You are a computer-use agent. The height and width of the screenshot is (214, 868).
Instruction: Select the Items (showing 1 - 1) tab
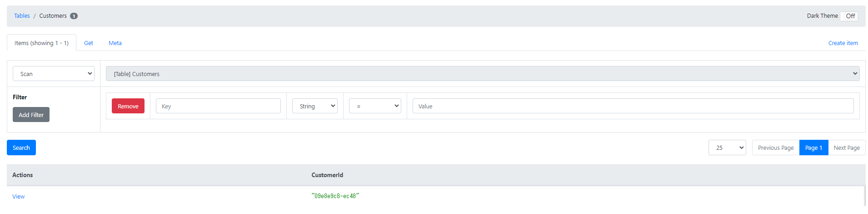tap(41, 43)
